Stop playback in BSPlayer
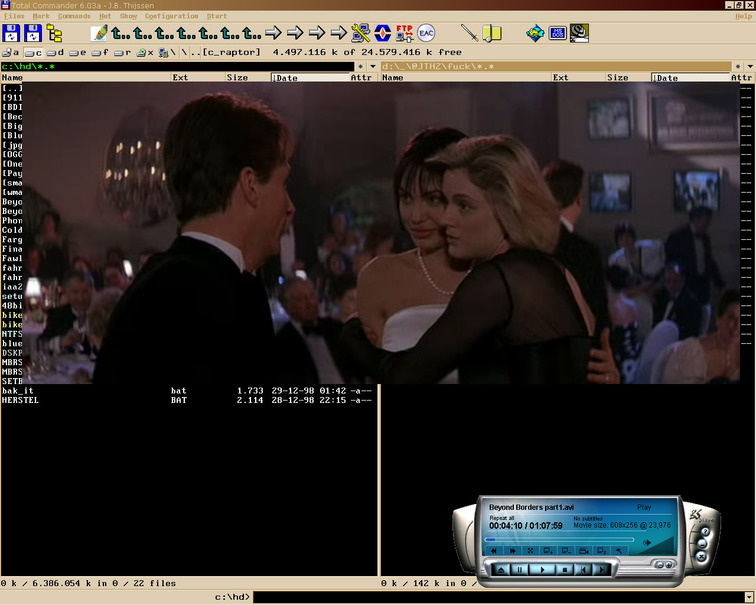Screen dimensions: 756x605 point(564,569)
